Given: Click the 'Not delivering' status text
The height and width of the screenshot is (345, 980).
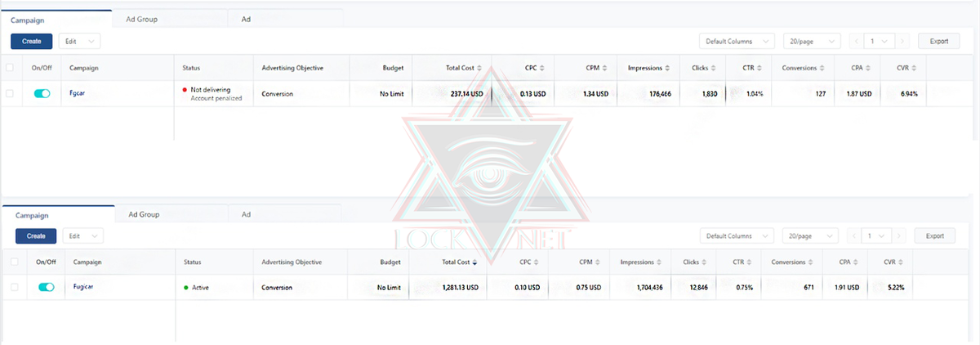Looking at the screenshot, I should click(211, 89).
